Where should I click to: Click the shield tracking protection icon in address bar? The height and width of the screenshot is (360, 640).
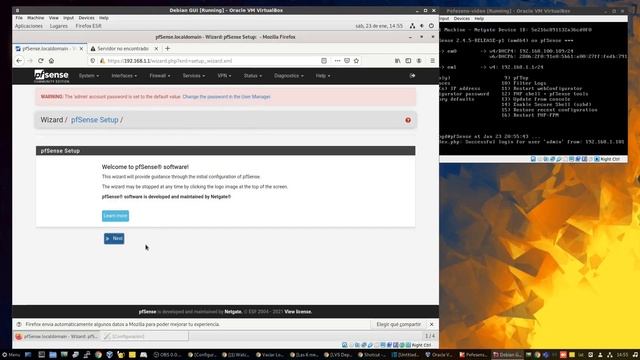pyautogui.click(x=93, y=60)
